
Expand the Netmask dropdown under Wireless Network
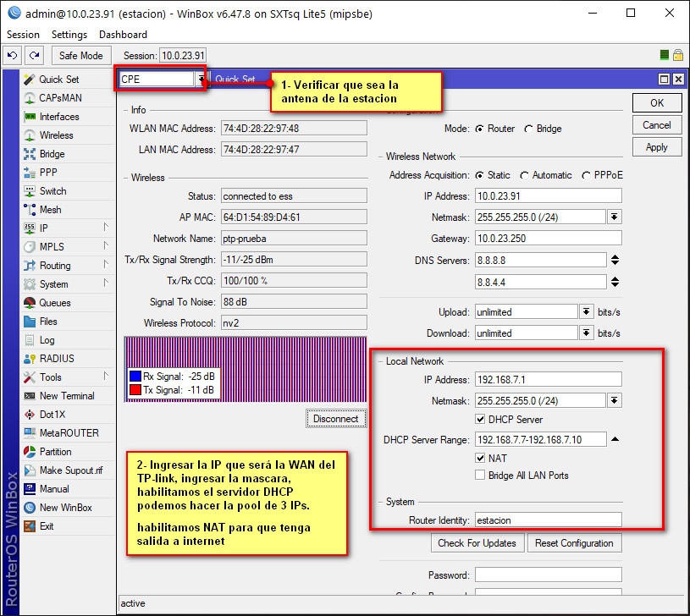[x=615, y=217]
